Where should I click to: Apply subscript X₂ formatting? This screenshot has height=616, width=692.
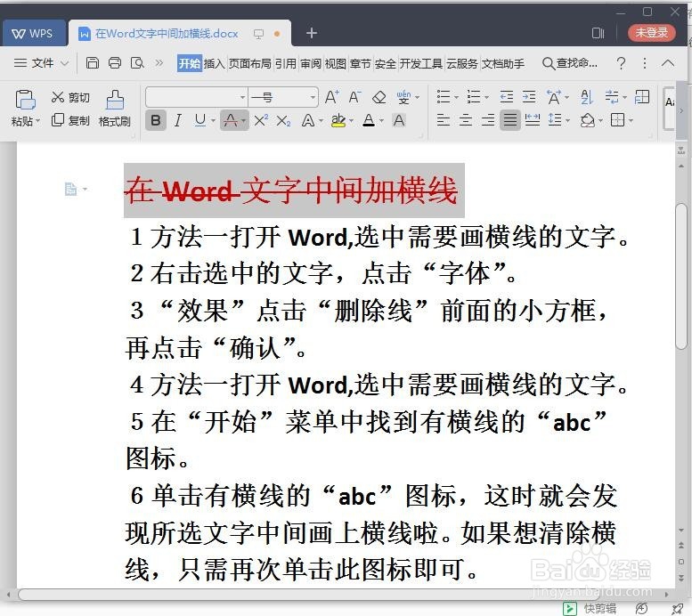coord(283,120)
